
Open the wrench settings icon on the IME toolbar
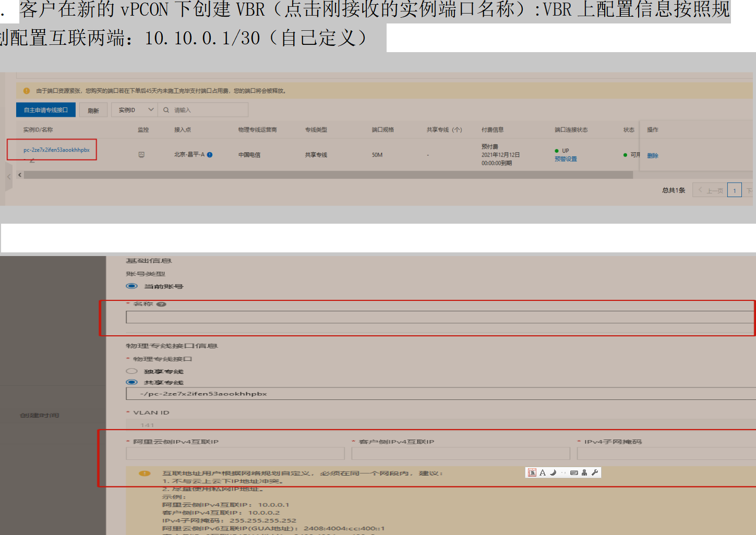(595, 472)
